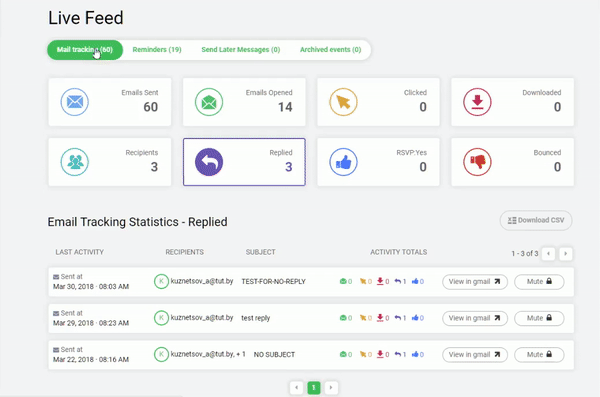Click the RSVP:Yes thumbs-up icon

[x=343, y=162]
